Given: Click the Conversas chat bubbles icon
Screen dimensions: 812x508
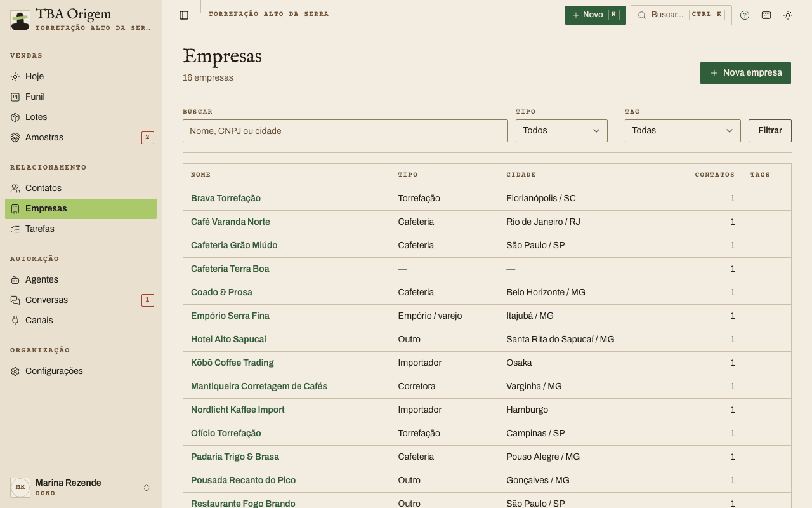Looking at the screenshot, I should tap(15, 300).
